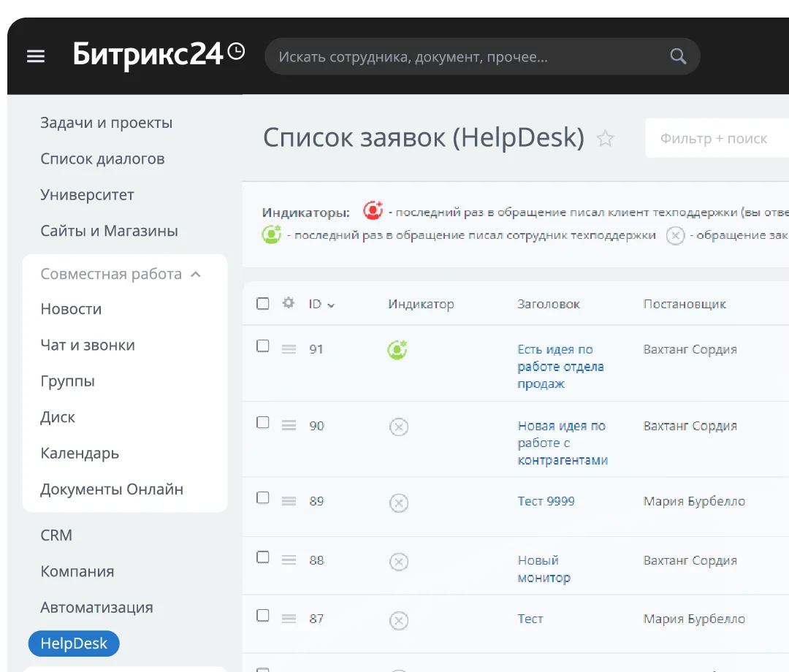Tick the checkbox for ticket 88
This screenshot has width=789, height=672.
[263, 557]
